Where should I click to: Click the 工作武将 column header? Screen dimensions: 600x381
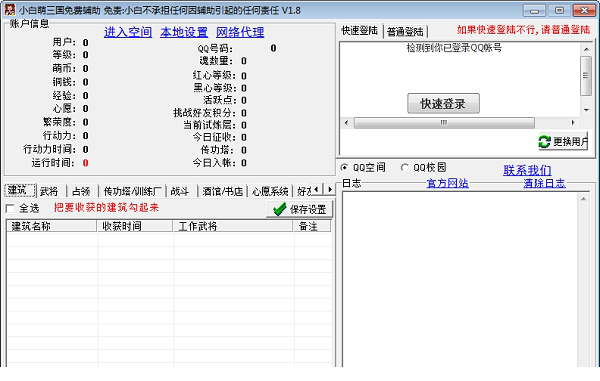click(x=233, y=226)
